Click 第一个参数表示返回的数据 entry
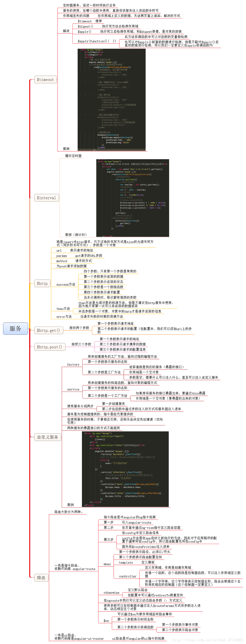Viewport: 246px width, 644px height. pos(103,277)
